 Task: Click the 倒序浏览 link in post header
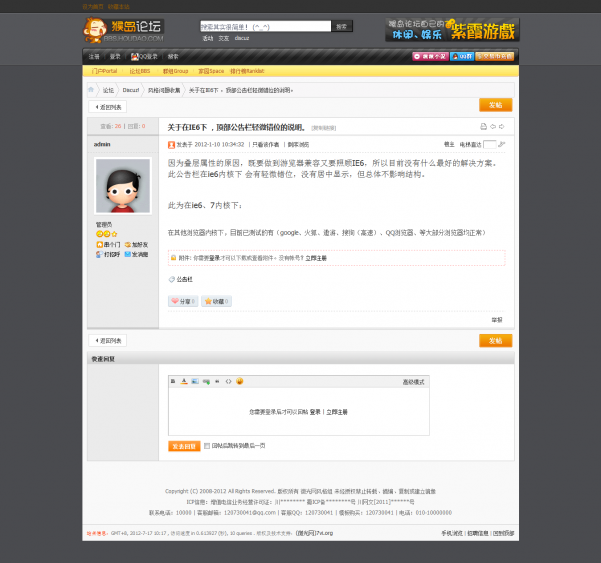coord(298,144)
